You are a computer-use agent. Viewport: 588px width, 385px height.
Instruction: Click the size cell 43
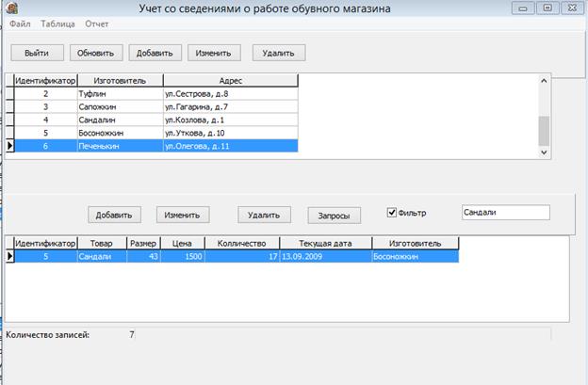(x=143, y=257)
